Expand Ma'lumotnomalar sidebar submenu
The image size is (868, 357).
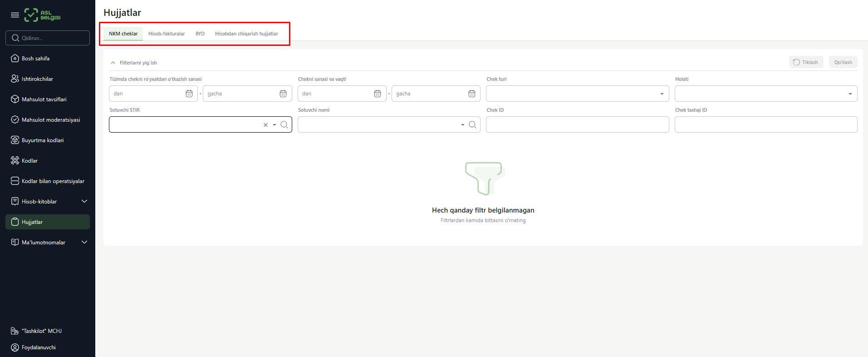[x=84, y=242]
